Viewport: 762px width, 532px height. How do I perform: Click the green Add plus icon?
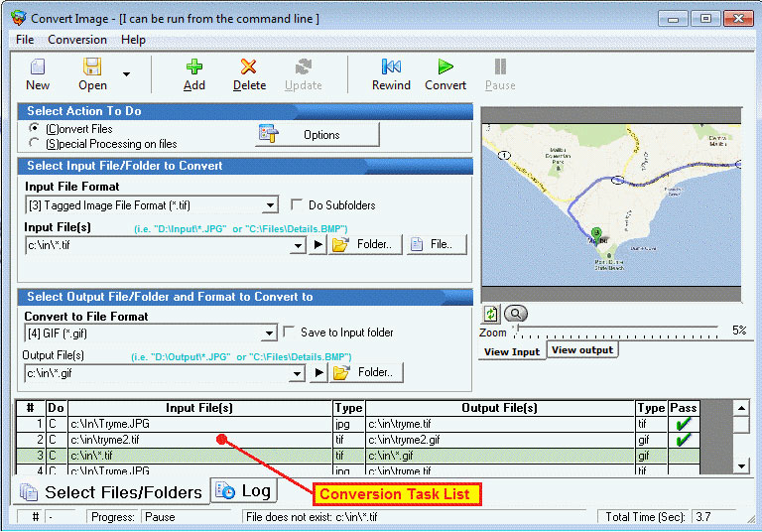point(194,67)
